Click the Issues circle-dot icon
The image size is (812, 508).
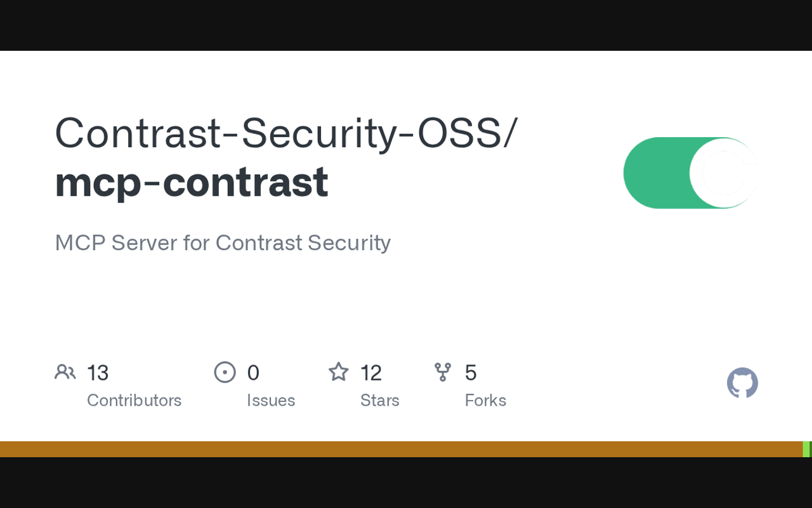pyautogui.click(x=225, y=372)
